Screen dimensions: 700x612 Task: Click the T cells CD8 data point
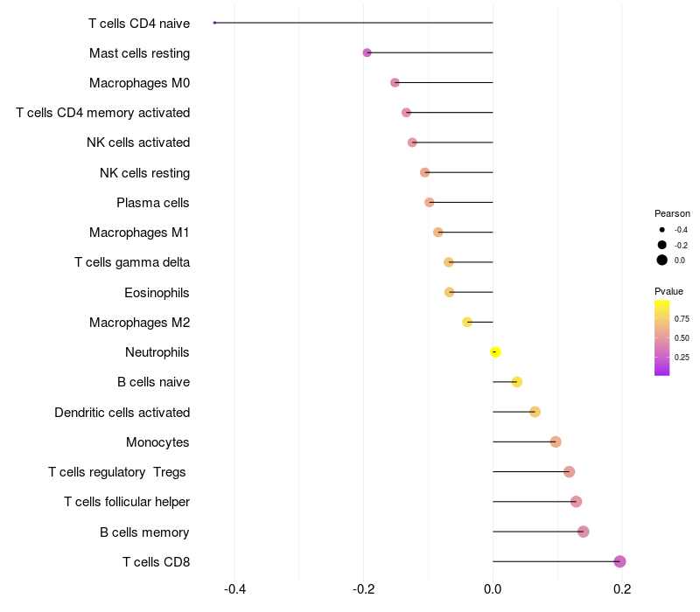point(619,561)
